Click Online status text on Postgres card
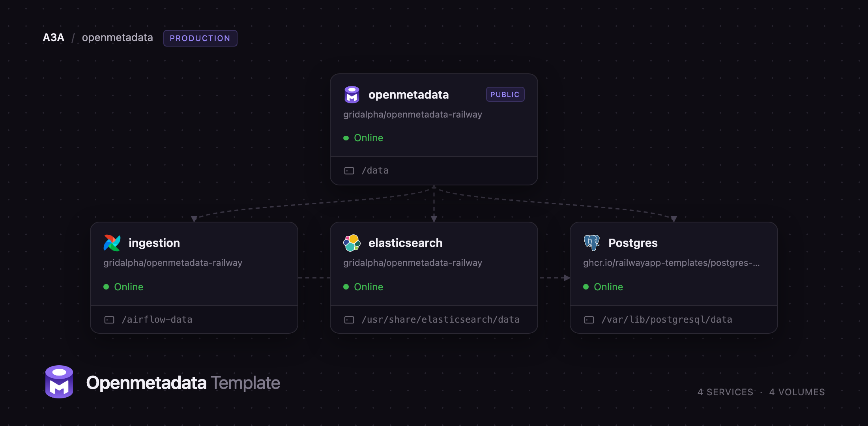868x426 pixels. click(x=608, y=287)
